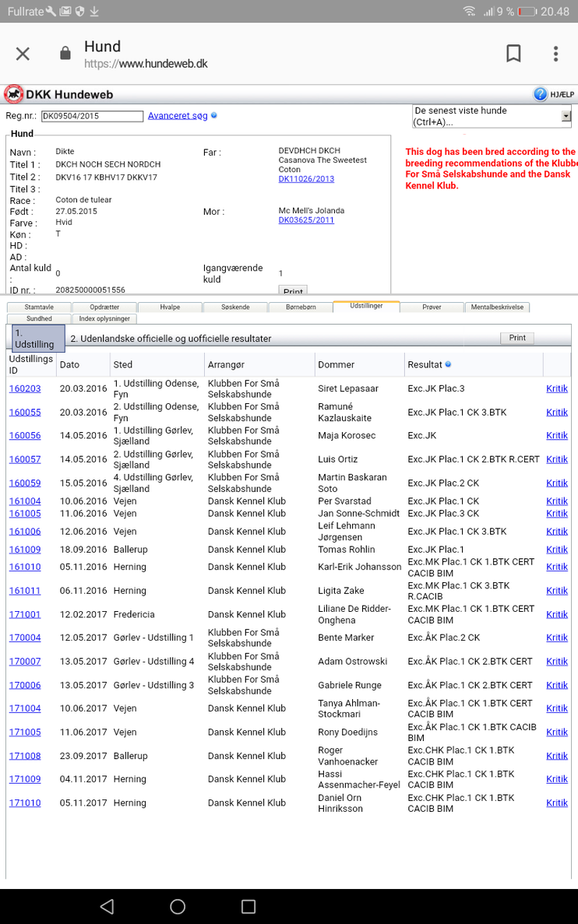Open exhibition ID 161004
Screen dimensions: 578x924
(25, 501)
